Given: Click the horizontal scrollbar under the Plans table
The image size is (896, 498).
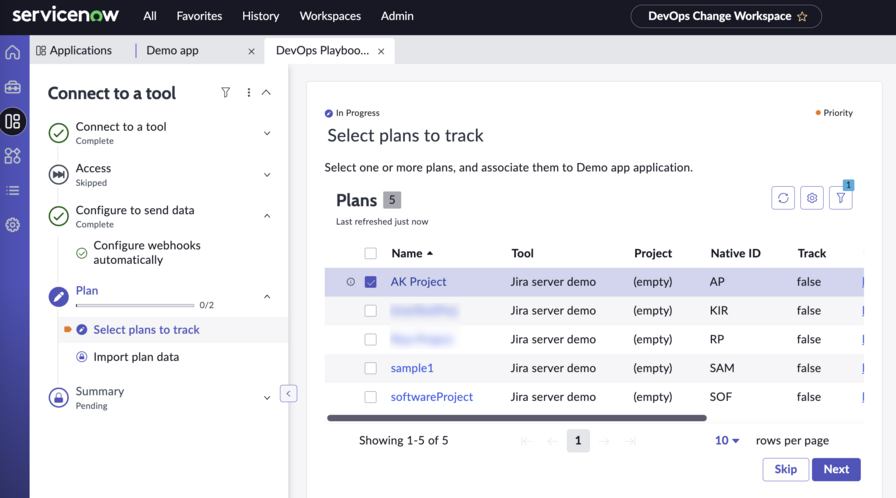Looking at the screenshot, I should tap(517, 418).
